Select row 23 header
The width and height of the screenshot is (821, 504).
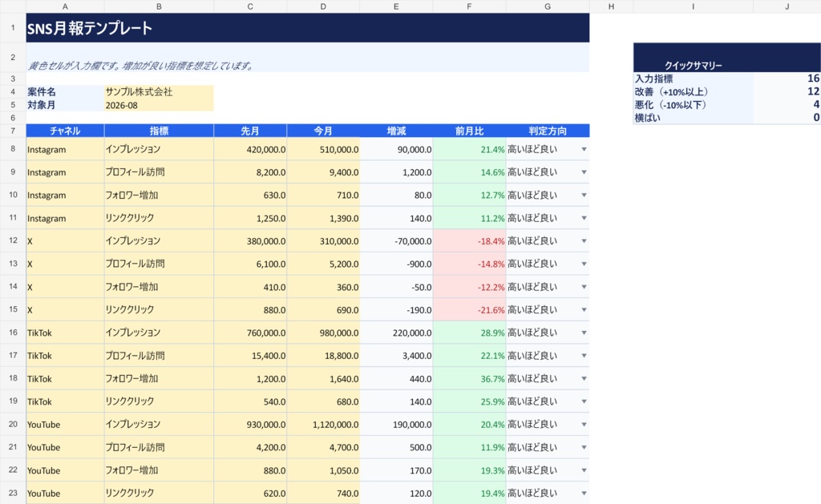coord(13,493)
